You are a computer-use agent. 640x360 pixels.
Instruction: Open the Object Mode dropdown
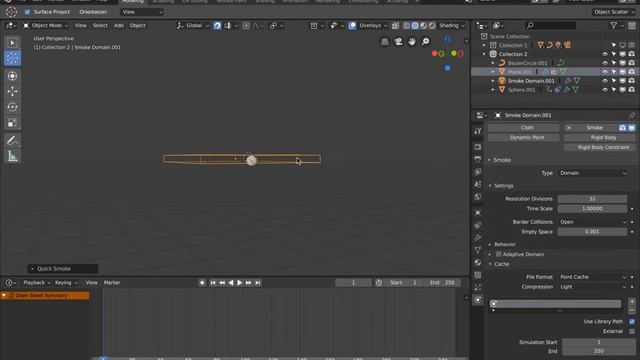pos(45,26)
